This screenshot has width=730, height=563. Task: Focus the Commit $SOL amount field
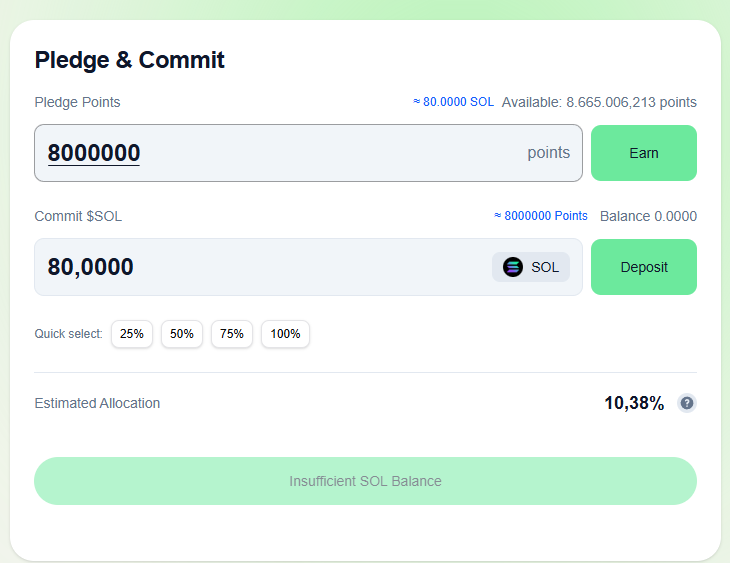click(x=308, y=267)
